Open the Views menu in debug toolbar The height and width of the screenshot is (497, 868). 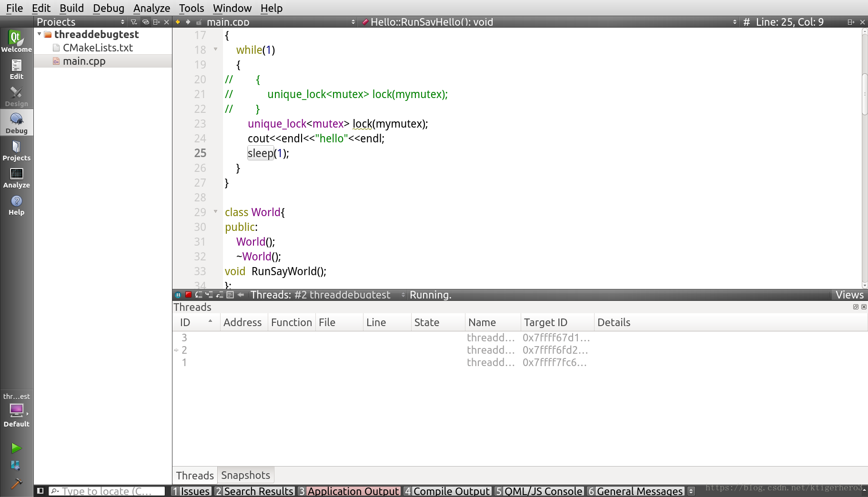(849, 295)
